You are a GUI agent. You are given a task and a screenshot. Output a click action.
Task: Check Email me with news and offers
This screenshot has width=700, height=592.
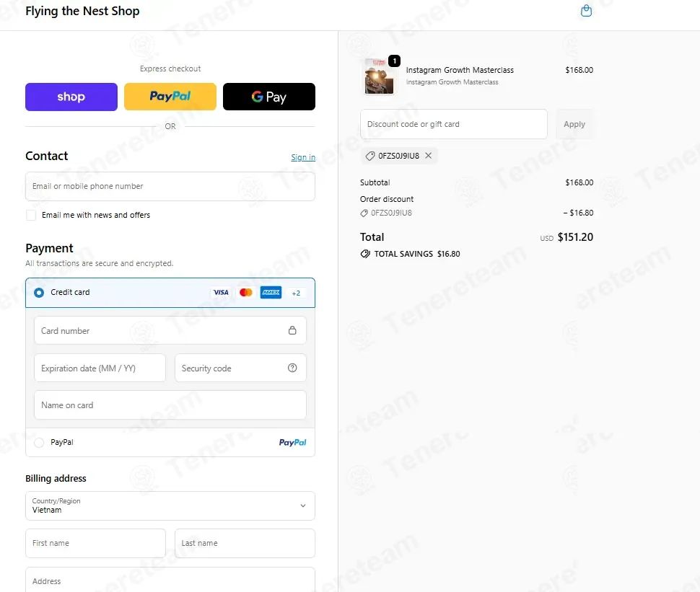click(31, 215)
